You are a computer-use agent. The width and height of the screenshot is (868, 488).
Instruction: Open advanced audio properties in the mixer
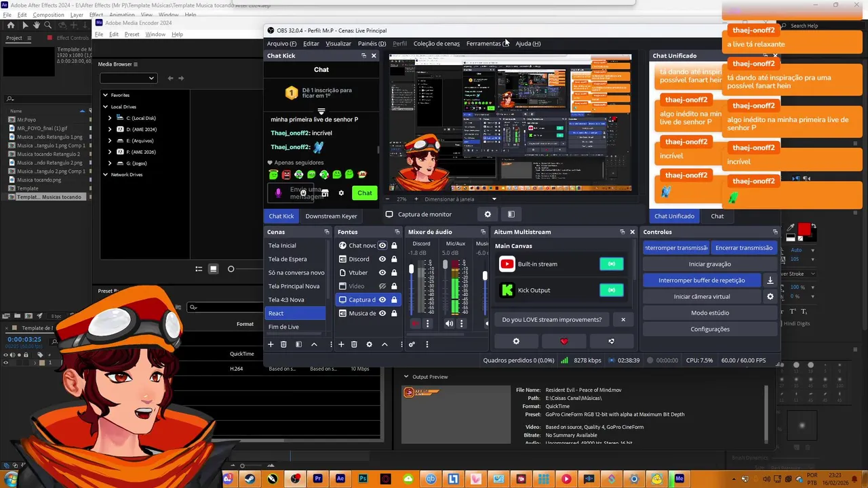coord(412,344)
